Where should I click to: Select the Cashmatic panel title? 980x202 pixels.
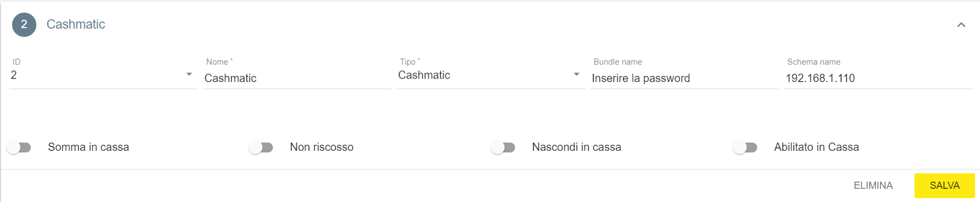pos(76,24)
